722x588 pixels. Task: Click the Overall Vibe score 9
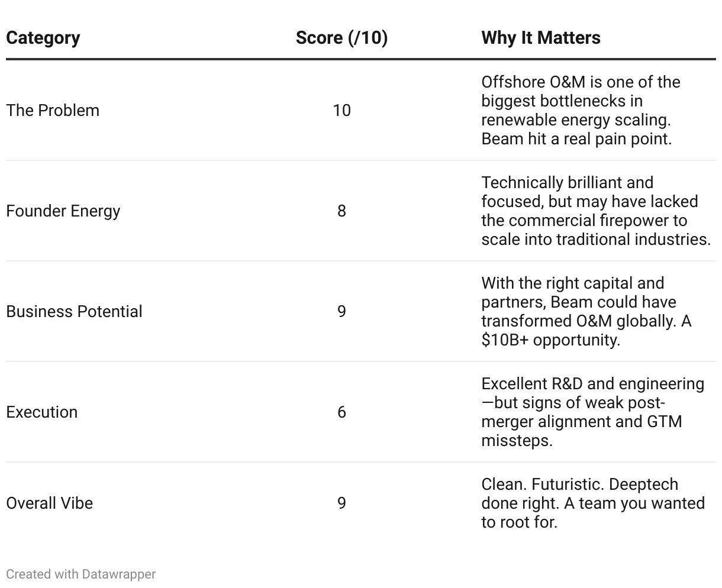pyautogui.click(x=341, y=503)
